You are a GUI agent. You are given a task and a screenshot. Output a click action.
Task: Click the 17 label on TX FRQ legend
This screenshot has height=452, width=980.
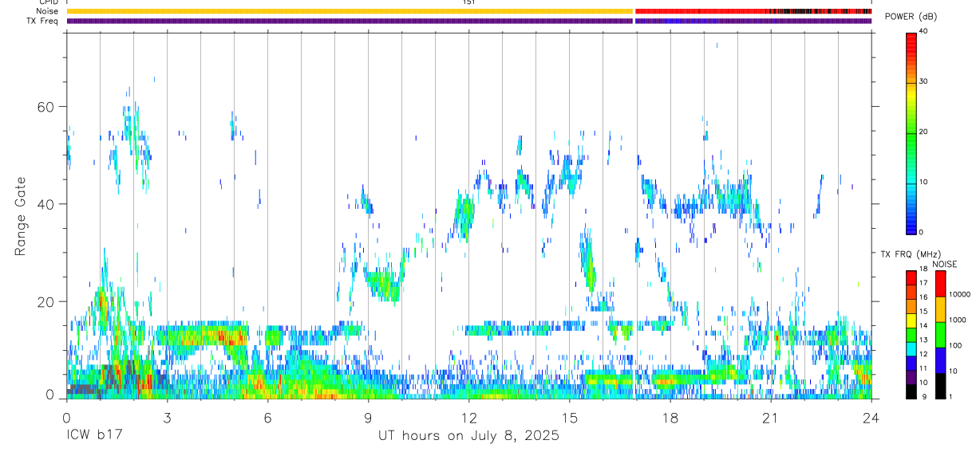coord(923,283)
